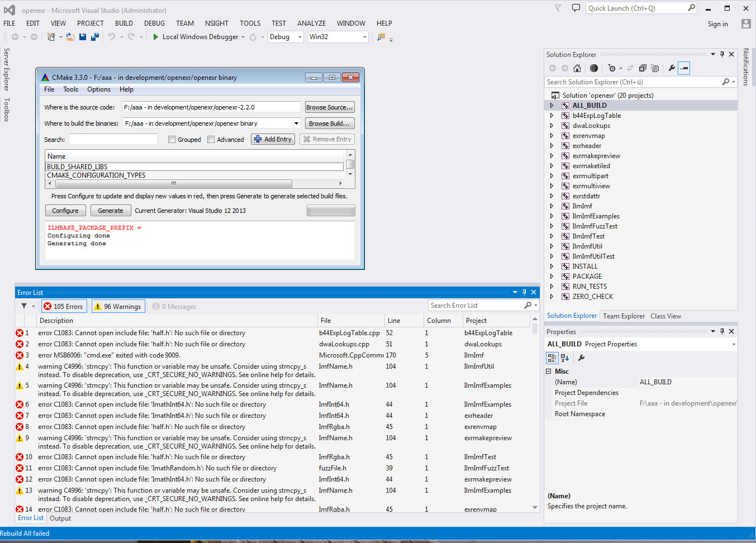756x543 pixels.
Task: Click the feedback speech bubble icon
Action: 576,8
